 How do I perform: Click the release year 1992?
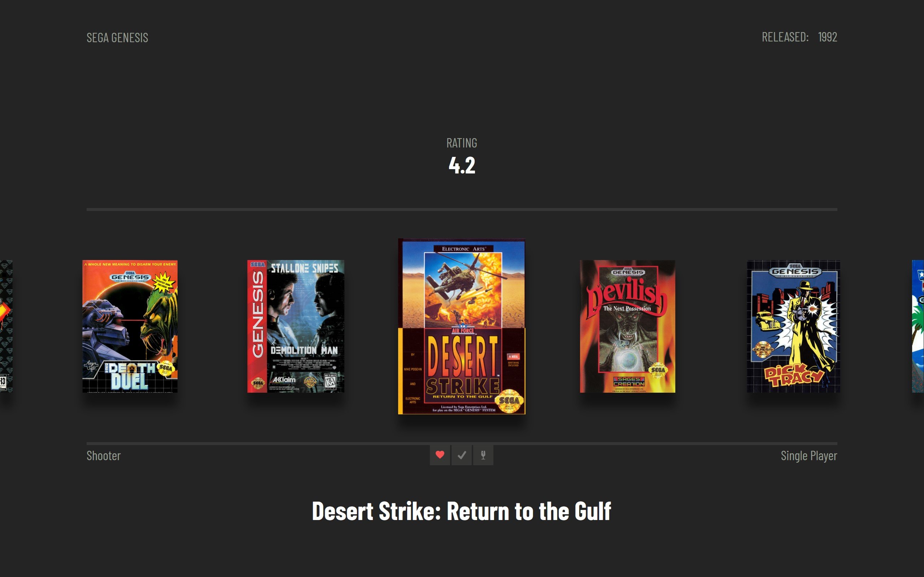point(827,37)
